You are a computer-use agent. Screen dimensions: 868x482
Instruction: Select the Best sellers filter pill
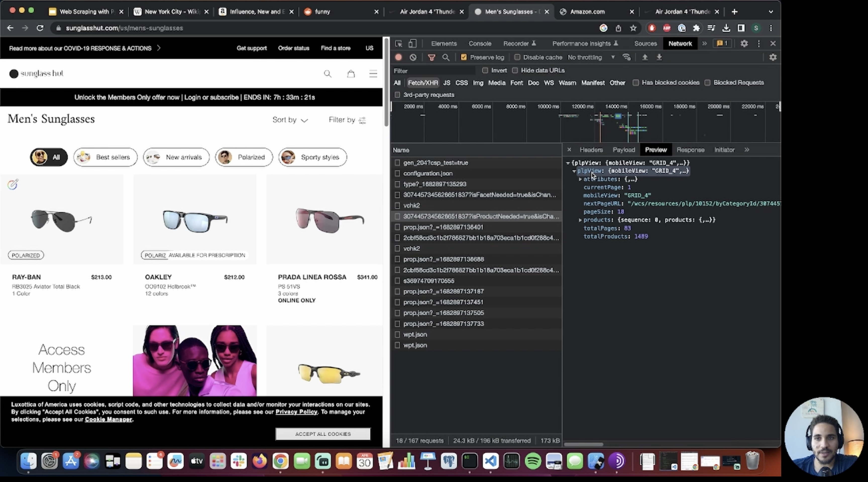pyautogui.click(x=105, y=157)
